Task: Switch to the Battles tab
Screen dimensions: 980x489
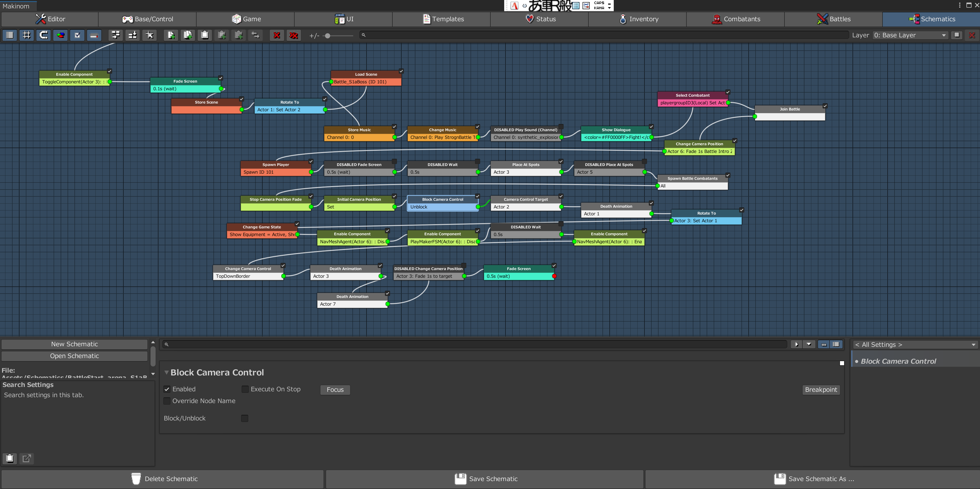Action: click(834, 19)
